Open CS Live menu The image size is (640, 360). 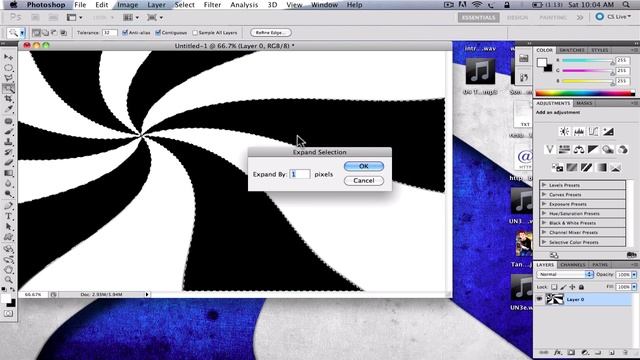click(613, 17)
